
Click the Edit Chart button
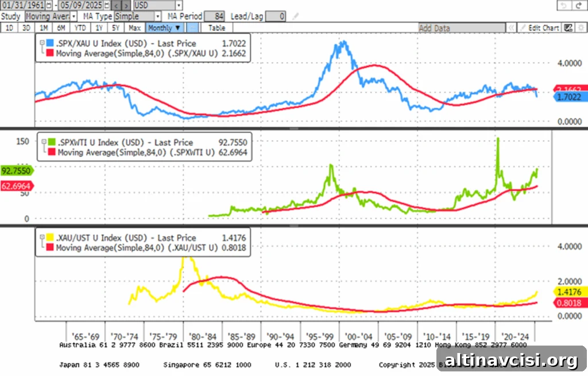pos(540,28)
